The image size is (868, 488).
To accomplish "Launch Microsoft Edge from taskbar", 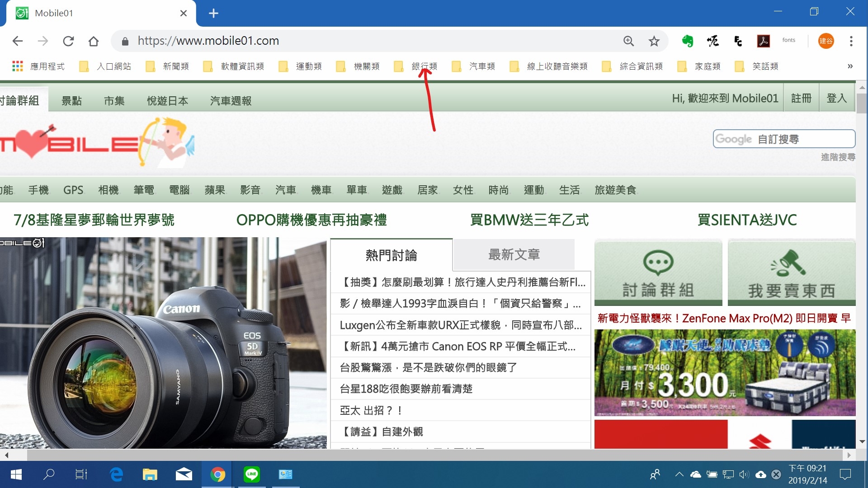I will click(x=116, y=474).
